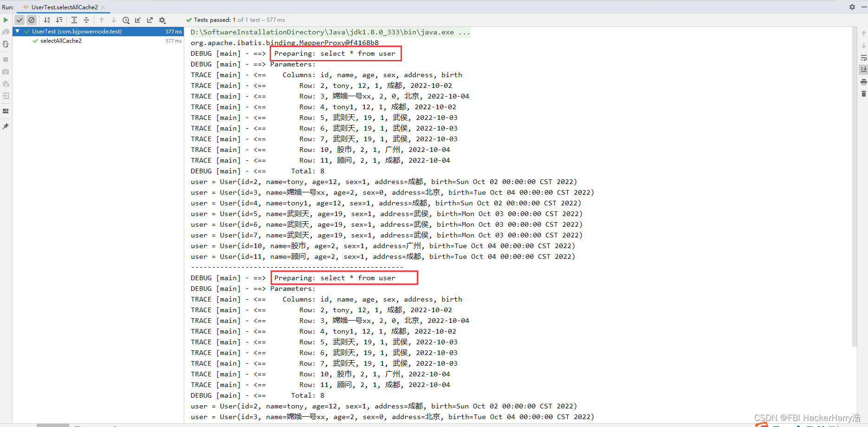
Task: Click Restore Layout icon
Action: [x=6, y=111]
